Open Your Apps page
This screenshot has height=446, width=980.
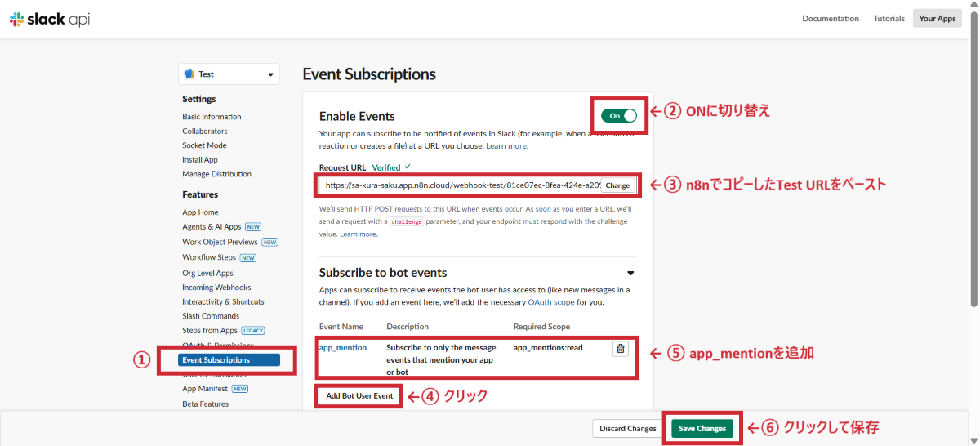(937, 19)
